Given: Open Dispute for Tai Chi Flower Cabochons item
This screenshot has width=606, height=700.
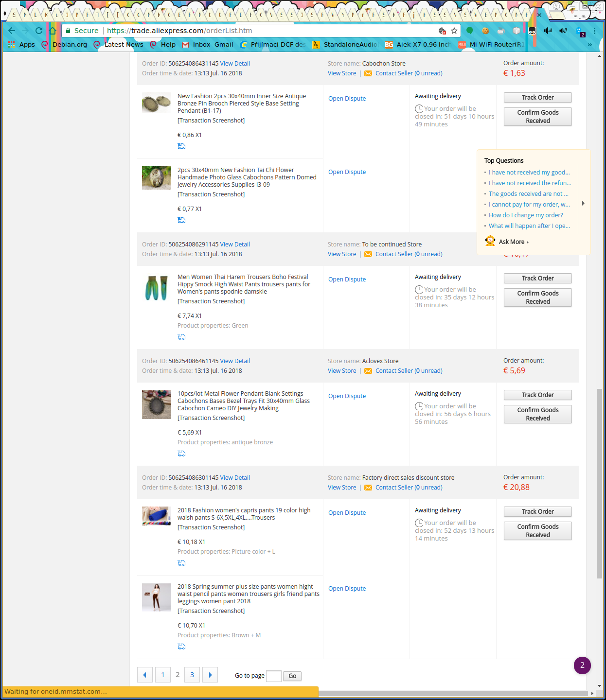Looking at the screenshot, I should 347,172.
